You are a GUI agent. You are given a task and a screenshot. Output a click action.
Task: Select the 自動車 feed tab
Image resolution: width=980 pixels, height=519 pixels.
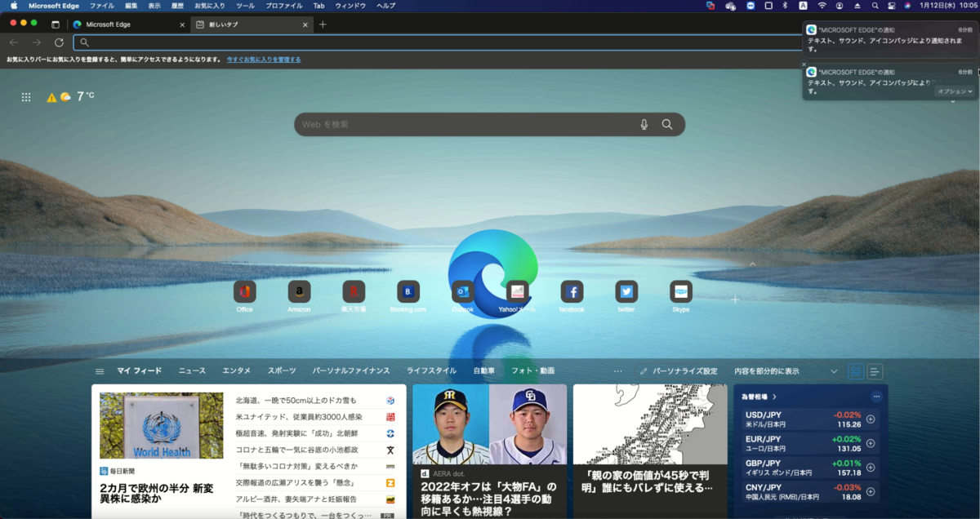pos(484,371)
